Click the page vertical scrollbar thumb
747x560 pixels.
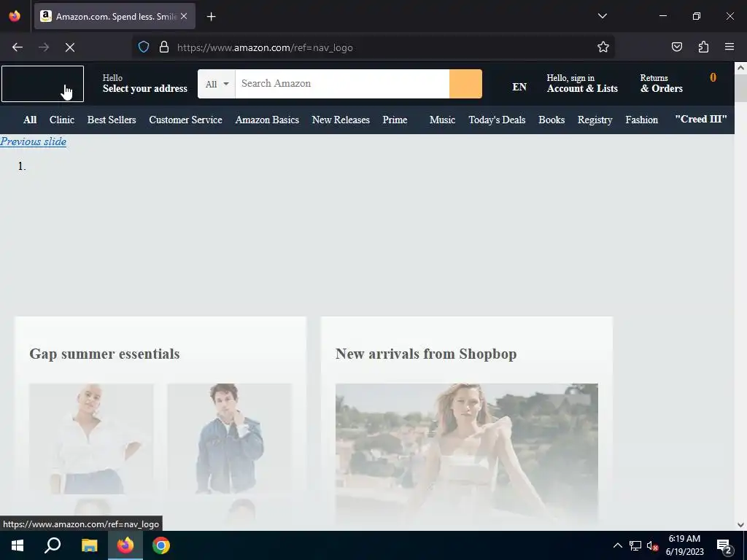740,87
